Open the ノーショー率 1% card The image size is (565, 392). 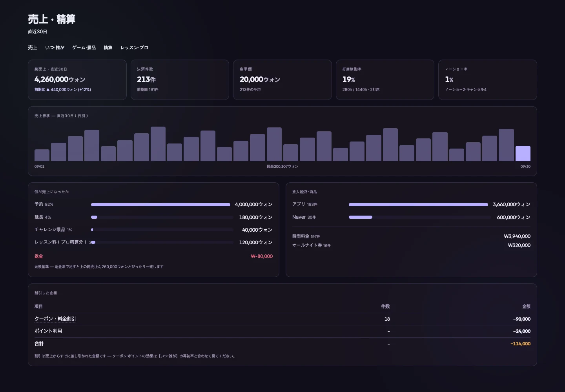click(x=488, y=80)
